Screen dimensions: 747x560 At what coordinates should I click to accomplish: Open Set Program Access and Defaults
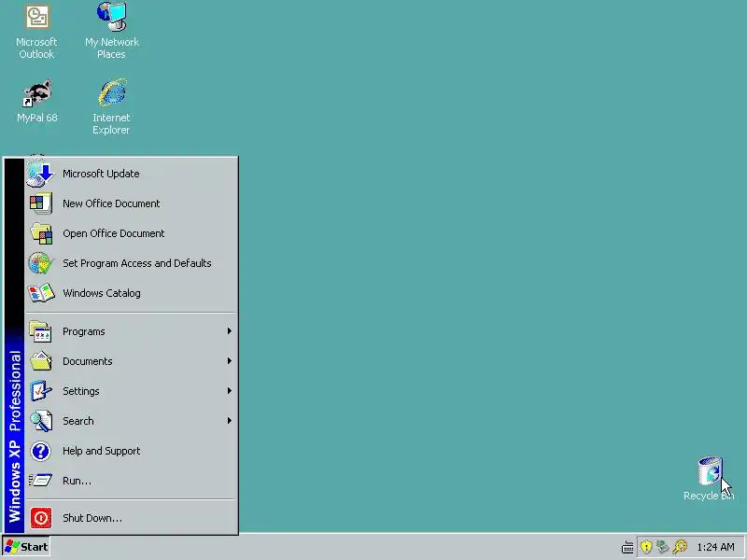(x=131, y=263)
